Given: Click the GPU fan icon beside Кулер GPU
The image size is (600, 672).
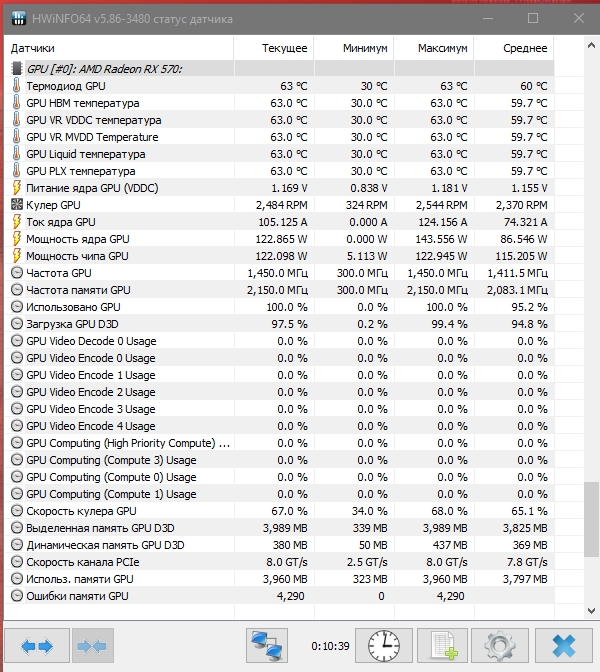Looking at the screenshot, I should pos(16,205).
